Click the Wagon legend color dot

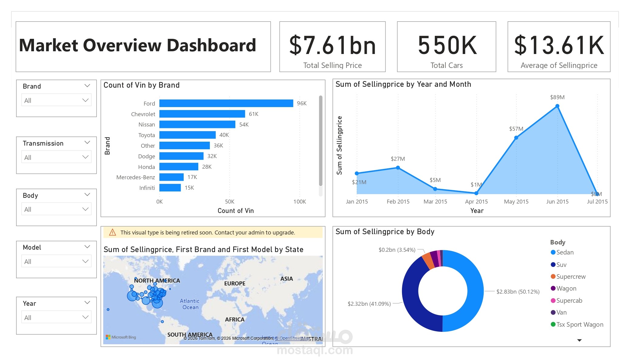click(553, 288)
